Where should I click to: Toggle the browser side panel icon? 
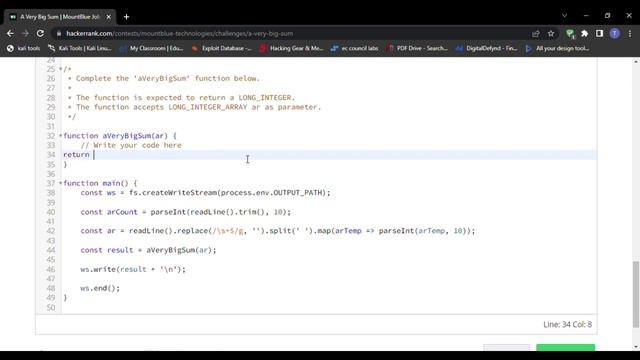599,33
